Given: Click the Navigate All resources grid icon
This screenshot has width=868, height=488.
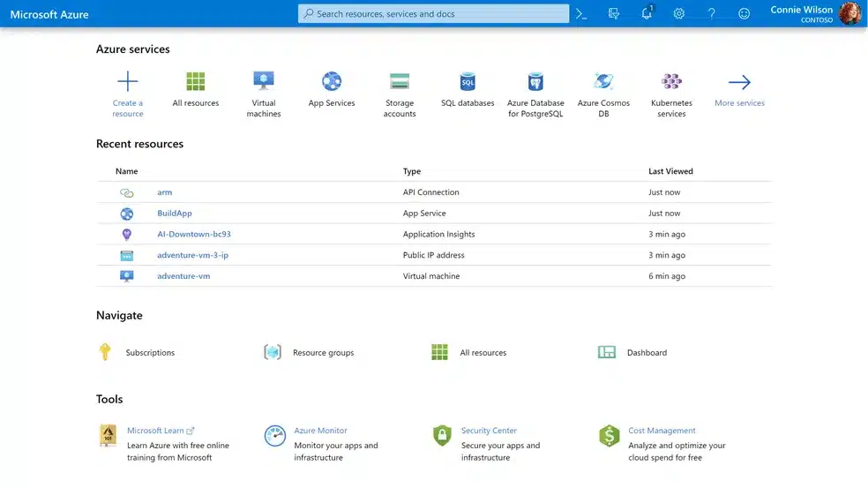Looking at the screenshot, I should pos(439,352).
